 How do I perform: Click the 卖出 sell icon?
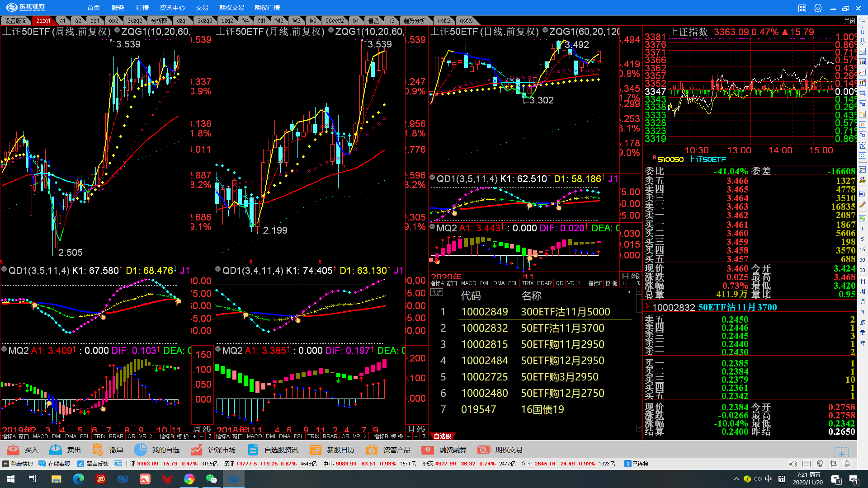click(x=56, y=450)
